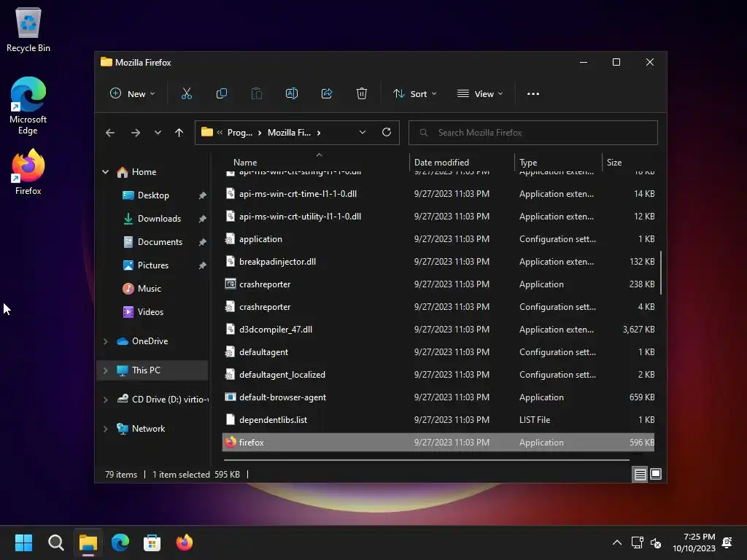Select Documents in navigation pane

(160, 242)
